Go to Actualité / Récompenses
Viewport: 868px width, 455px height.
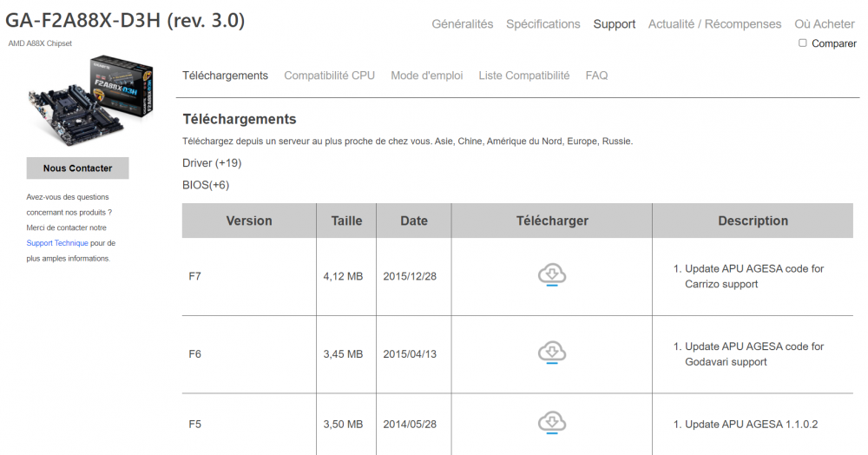point(714,24)
